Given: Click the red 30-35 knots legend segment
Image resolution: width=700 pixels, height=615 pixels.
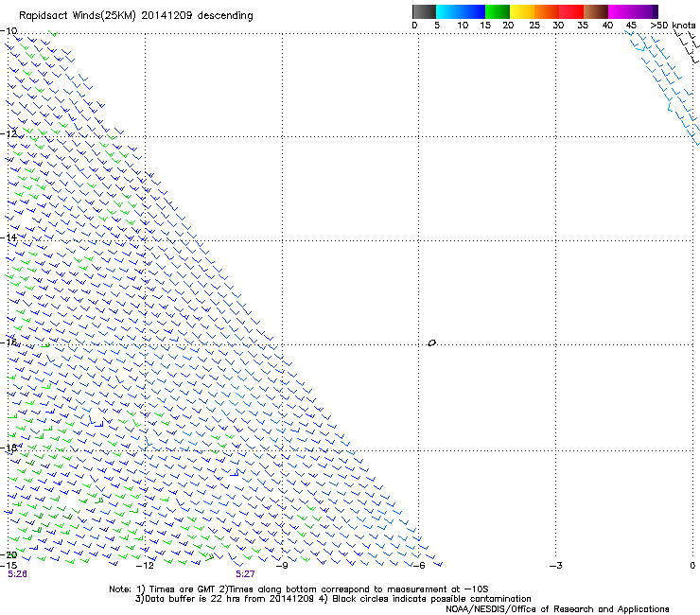Looking at the screenshot, I should [571, 11].
